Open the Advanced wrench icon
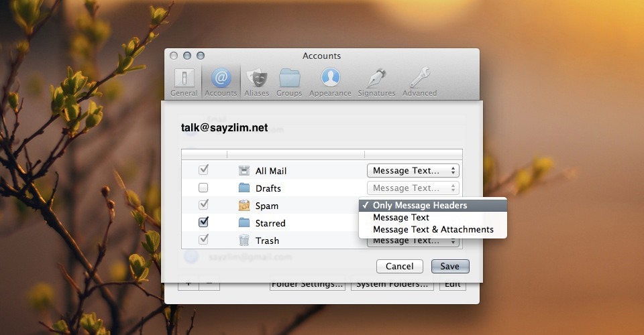The width and height of the screenshot is (644, 335). (419, 82)
